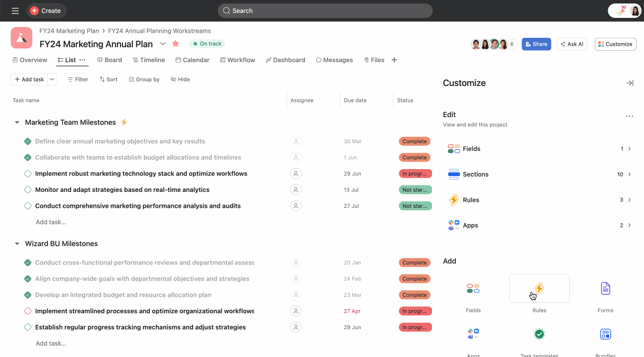Toggle completion of 'Define clear annual marketing objectives'
Viewport: 644px width, 357px height.
point(28,141)
